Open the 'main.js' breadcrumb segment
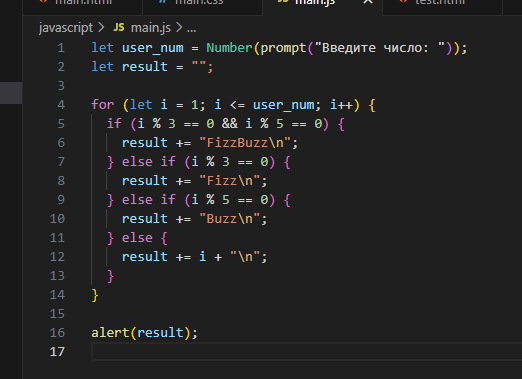 coord(151,28)
